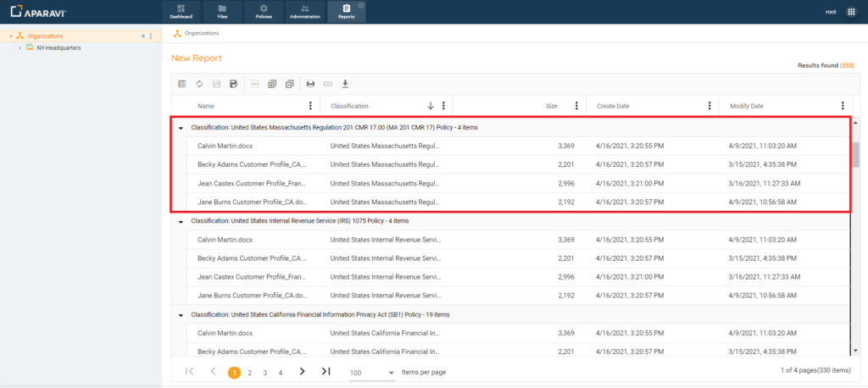This screenshot has width=868, height=388.
Task: Open the items per page dropdown
Action: click(x=391, y=373)
